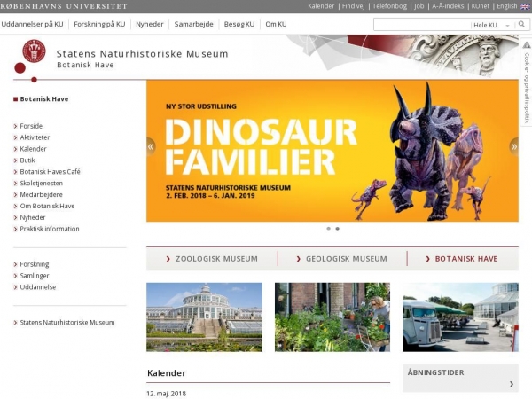Click into the search text field

coord(422,25)
